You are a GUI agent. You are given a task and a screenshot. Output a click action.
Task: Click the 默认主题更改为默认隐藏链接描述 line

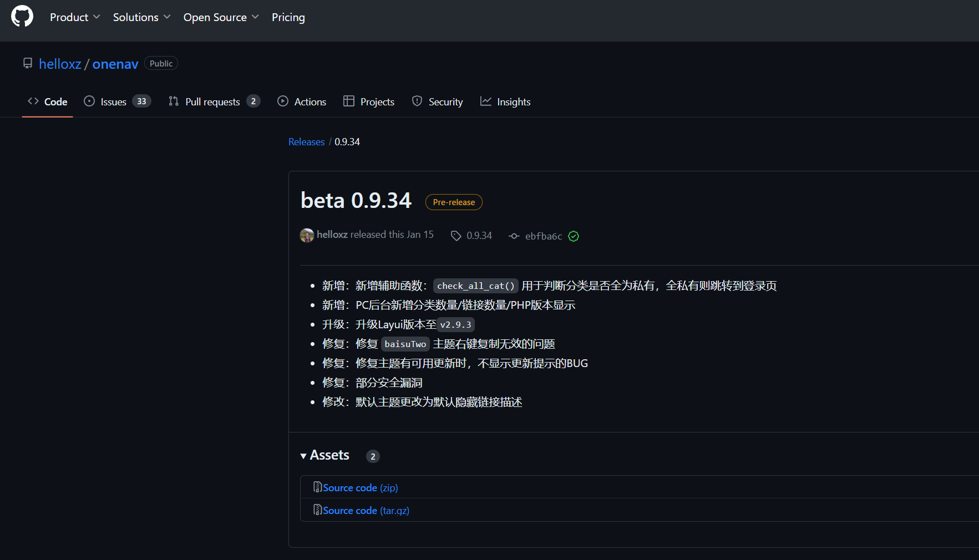coord(422,402)
